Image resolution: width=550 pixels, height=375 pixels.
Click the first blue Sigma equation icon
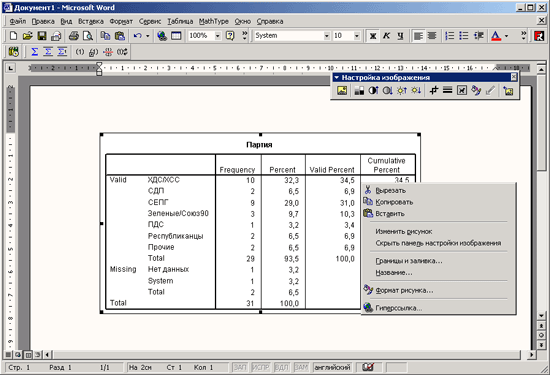[34, 52]
